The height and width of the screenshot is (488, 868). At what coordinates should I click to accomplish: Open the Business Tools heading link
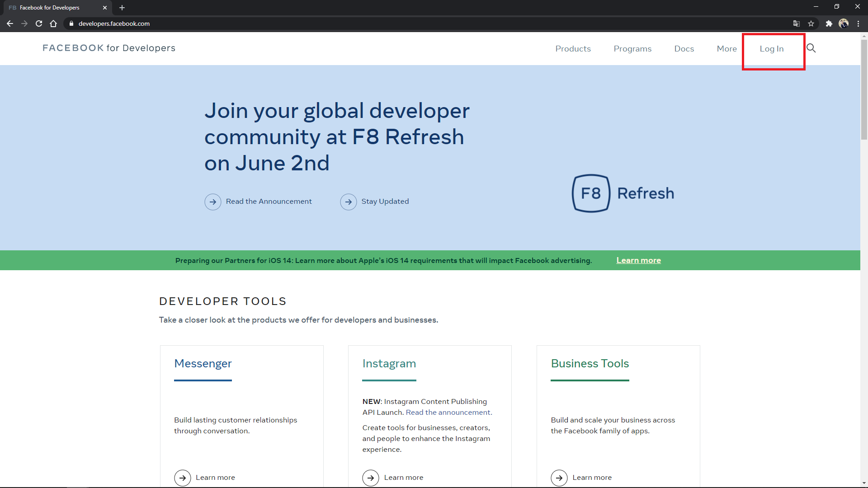pyautogui.click(x=590, y=364)
